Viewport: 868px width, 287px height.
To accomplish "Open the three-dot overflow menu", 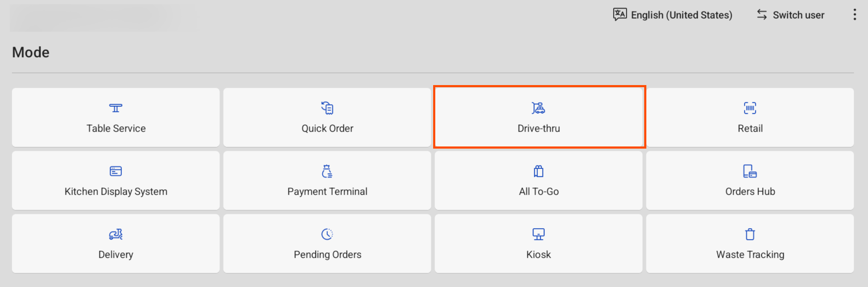I will [855, 15].
